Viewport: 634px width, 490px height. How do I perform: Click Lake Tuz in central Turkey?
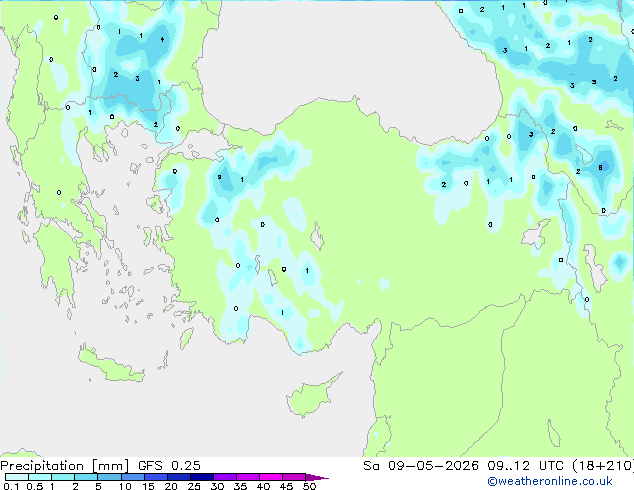pos(317,237)
